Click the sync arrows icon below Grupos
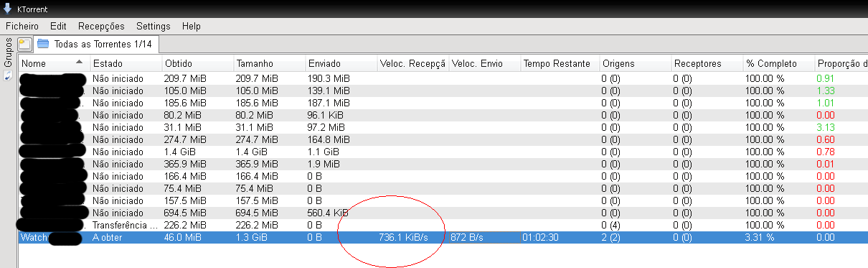The width and height of the screenshot is (868, 268). [x=8, y=75]
